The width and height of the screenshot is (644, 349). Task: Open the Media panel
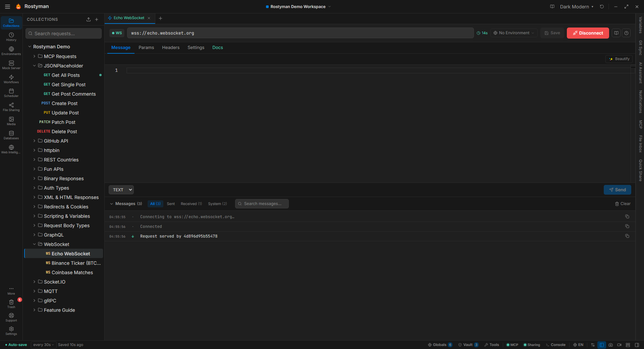pos(11,121)
